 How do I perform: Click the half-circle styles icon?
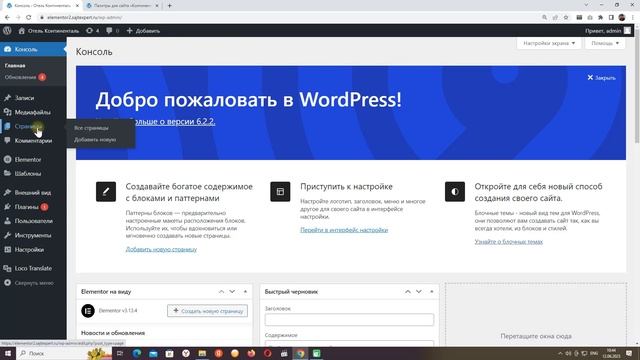tap(455, 191)
